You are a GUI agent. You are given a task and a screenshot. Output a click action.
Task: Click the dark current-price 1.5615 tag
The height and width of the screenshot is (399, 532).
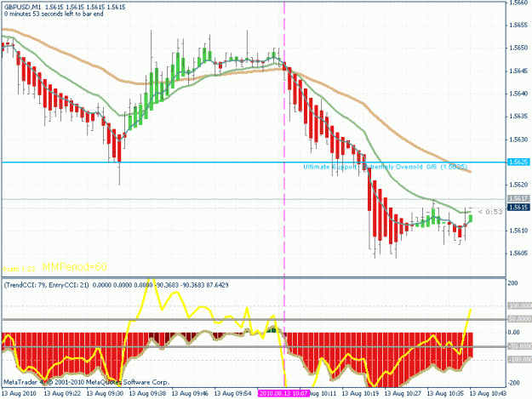pos(518,207)
